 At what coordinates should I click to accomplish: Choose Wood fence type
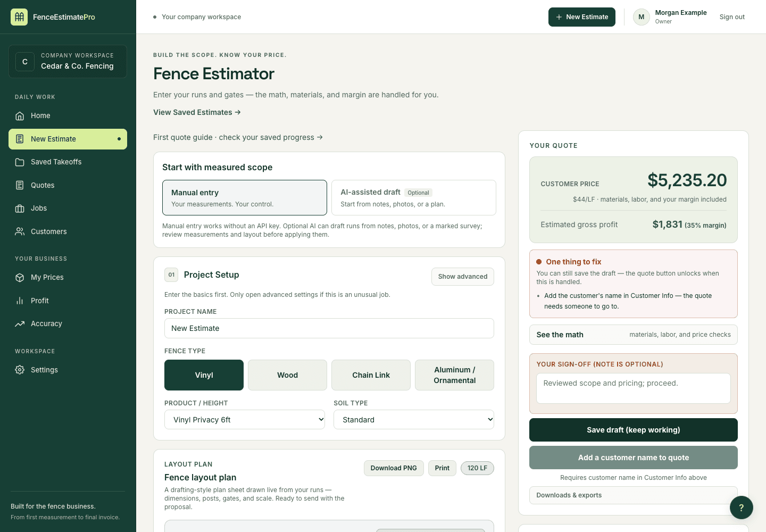287,375
